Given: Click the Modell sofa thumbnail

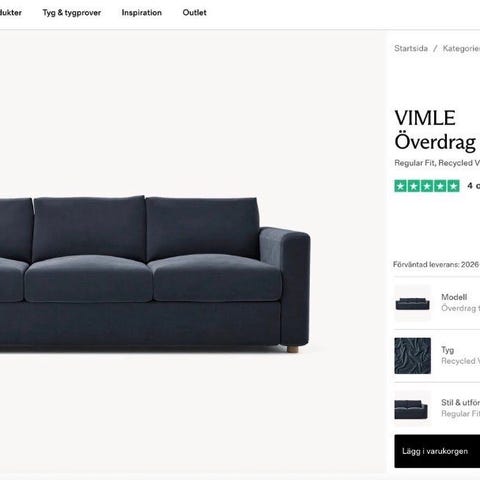Looking at the screenshot, I should coord(413,303).
